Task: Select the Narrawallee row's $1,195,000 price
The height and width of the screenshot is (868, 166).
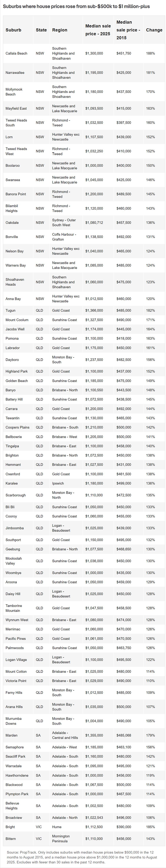Action: [x=94, y=72]
